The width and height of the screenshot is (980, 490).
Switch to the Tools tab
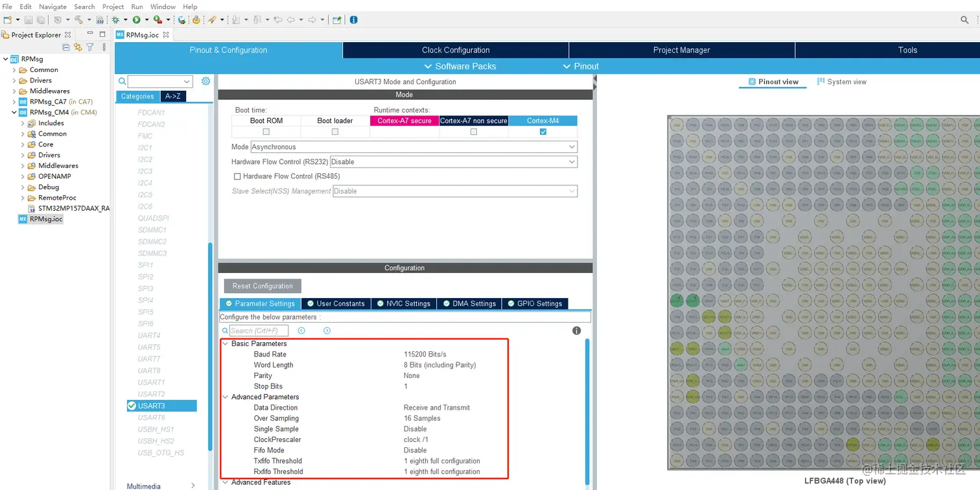pyautogui.click(x=907, y=50)
